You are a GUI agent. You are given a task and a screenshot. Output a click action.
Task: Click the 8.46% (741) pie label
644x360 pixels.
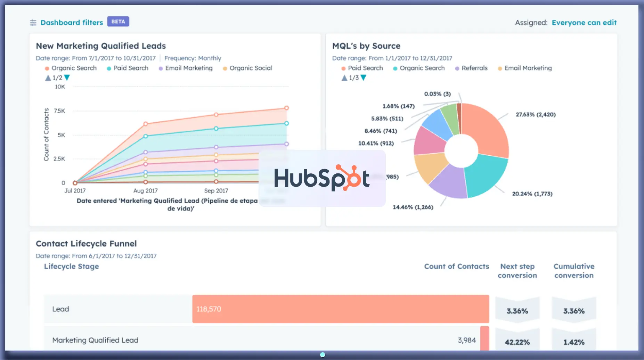[381, 131]
